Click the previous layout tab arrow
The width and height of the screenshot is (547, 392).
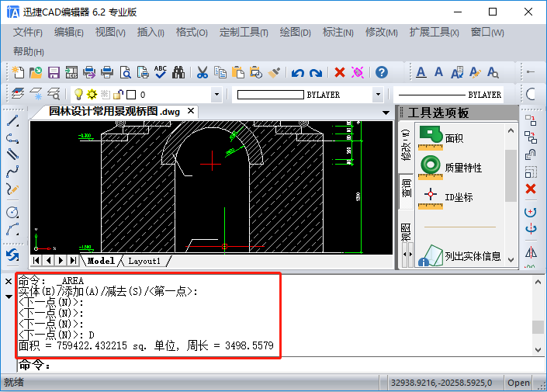tap(48, 260)
